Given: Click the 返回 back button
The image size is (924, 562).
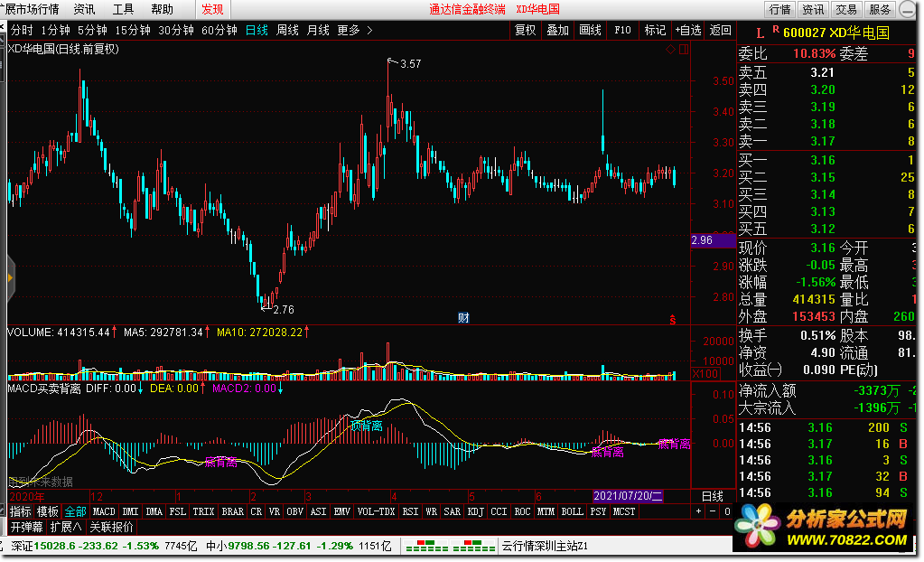Looking at the screenshot, I should click(x=720, y=30).
